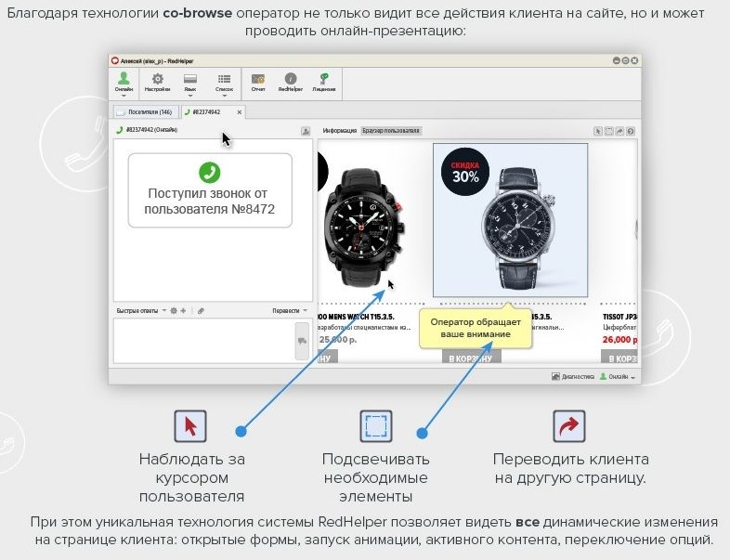Open Онлайн status dropdown in status bar
Screen dimensions: 730x560
point(618,377)
